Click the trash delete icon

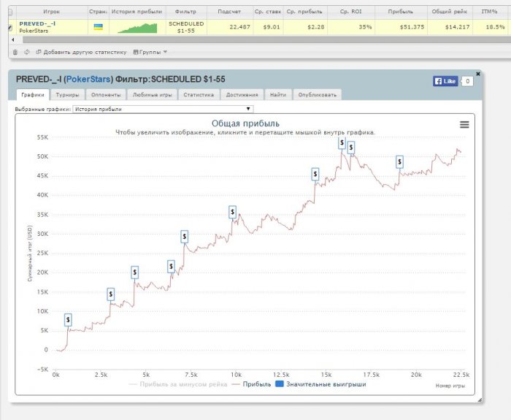point(15,52)
